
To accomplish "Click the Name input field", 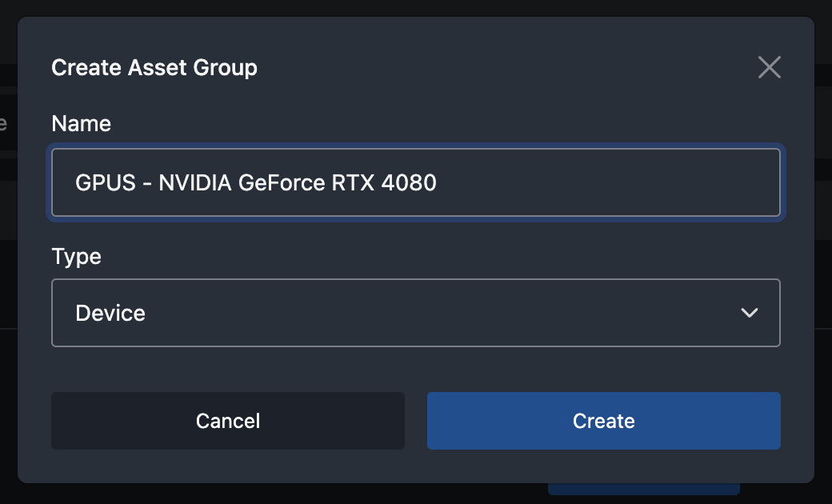I will (416, 182).
